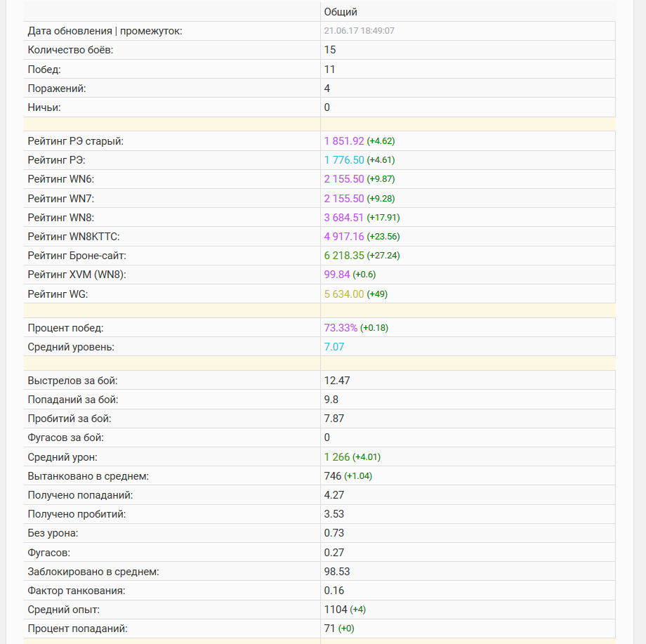Click the 'Вытанковано в среднем' value 746
The height and width of the screenshot is (644, 646).
tap(332, 476)
